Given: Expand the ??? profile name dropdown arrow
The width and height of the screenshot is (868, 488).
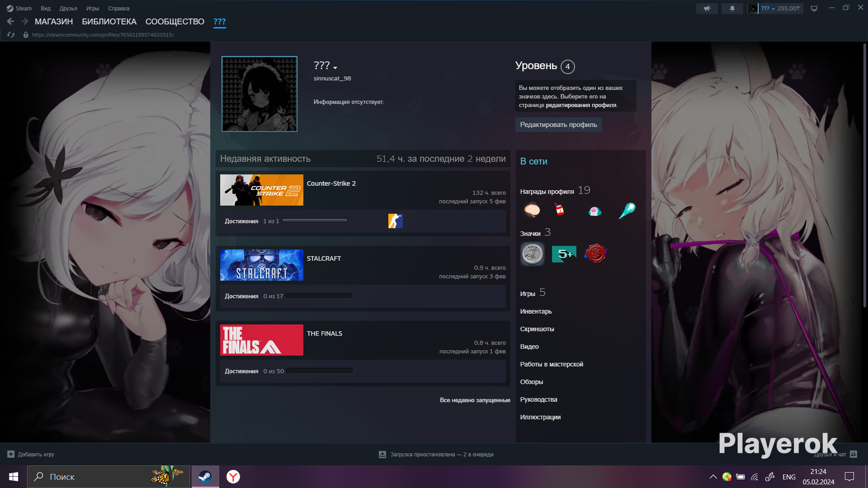Looking at the screenshot, I should (335, 68).
